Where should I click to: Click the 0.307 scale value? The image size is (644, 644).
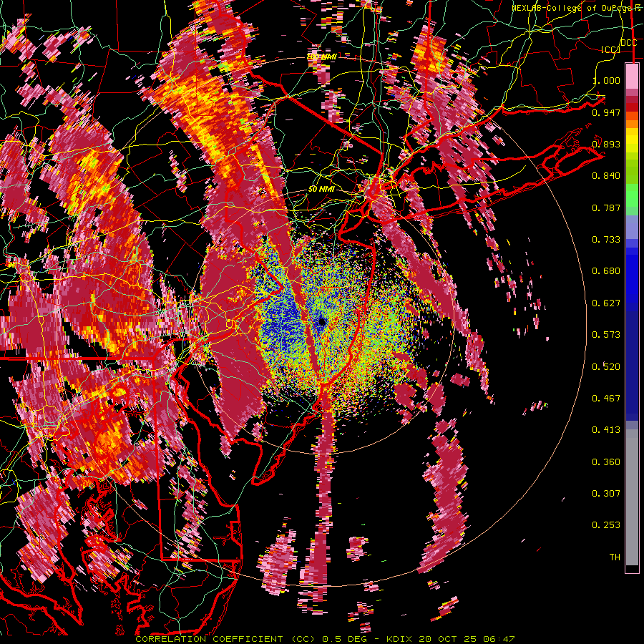(606, 494)
